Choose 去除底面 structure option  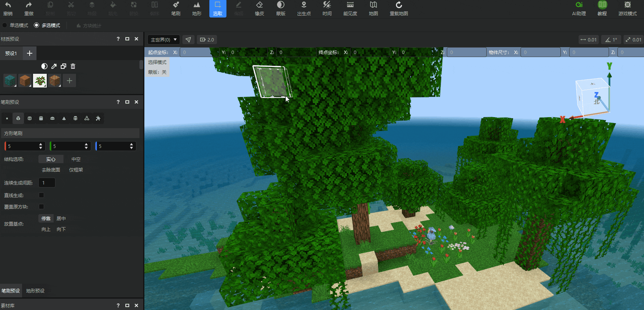(x=51, y=170)
